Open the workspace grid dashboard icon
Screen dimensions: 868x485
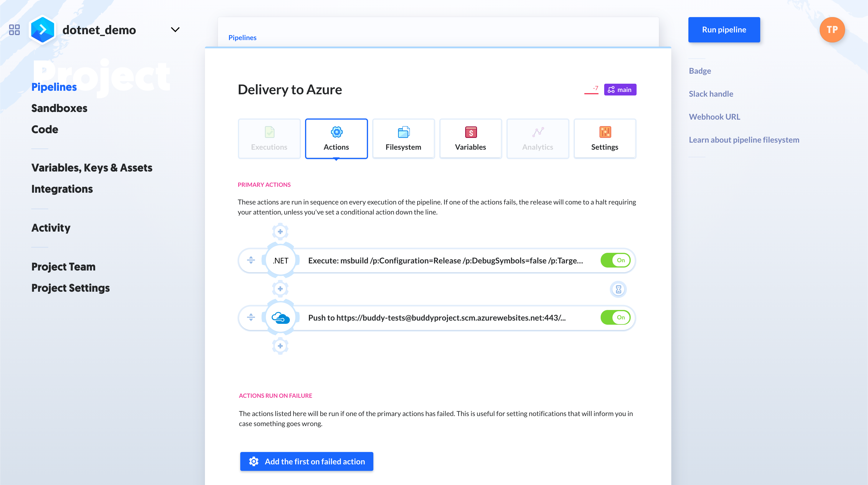(x=14, y=30)
